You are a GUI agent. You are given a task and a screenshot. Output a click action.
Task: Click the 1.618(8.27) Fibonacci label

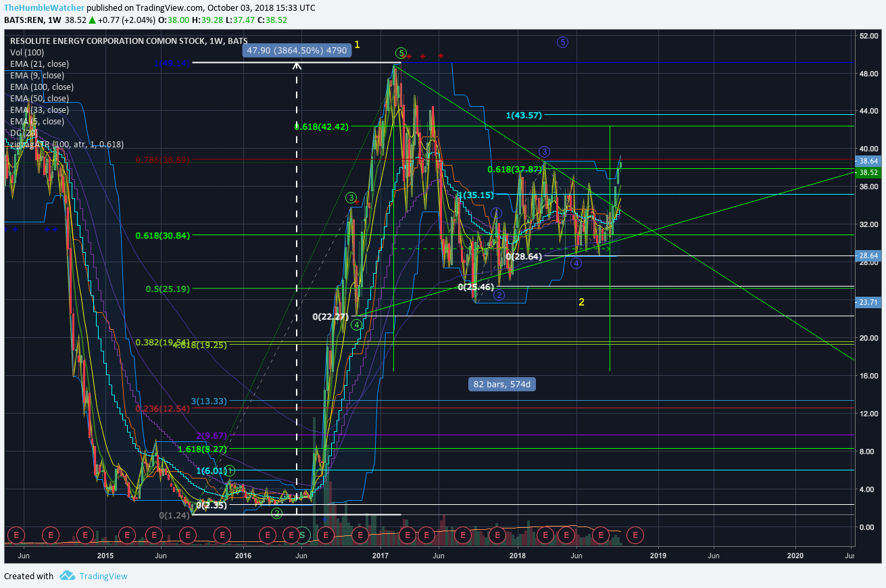(203, 448)
